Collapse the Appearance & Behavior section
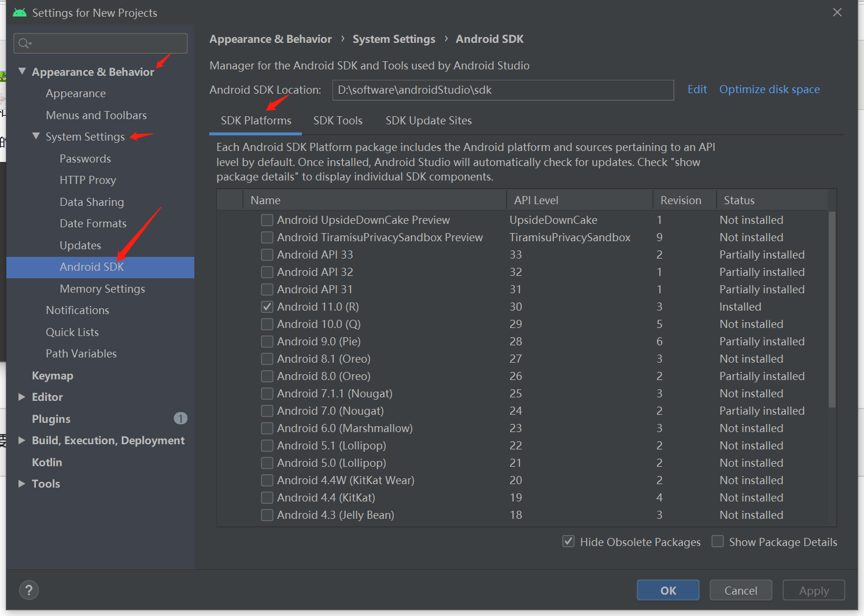This screenshot has width=864, height=616. 22,71
